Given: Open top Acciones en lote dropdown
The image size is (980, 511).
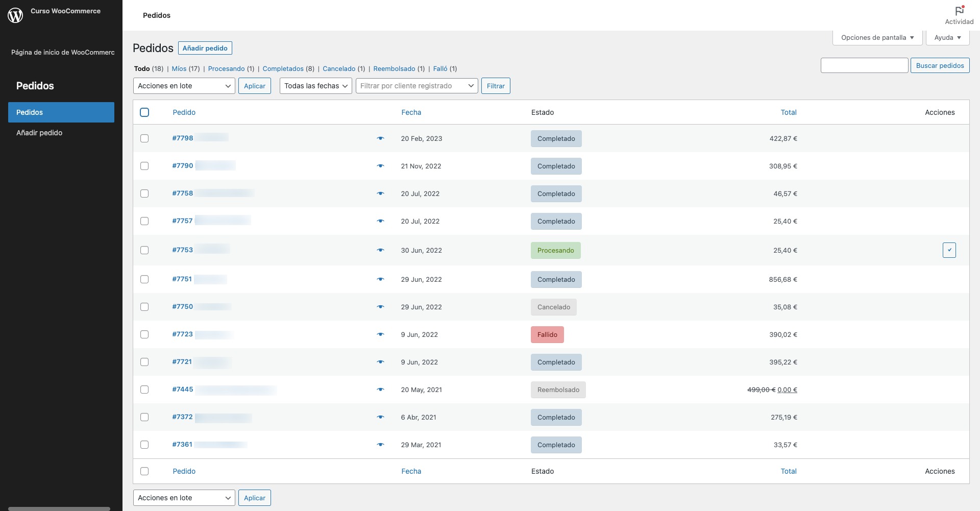Looking at the screenshot, I should [184, 86].
